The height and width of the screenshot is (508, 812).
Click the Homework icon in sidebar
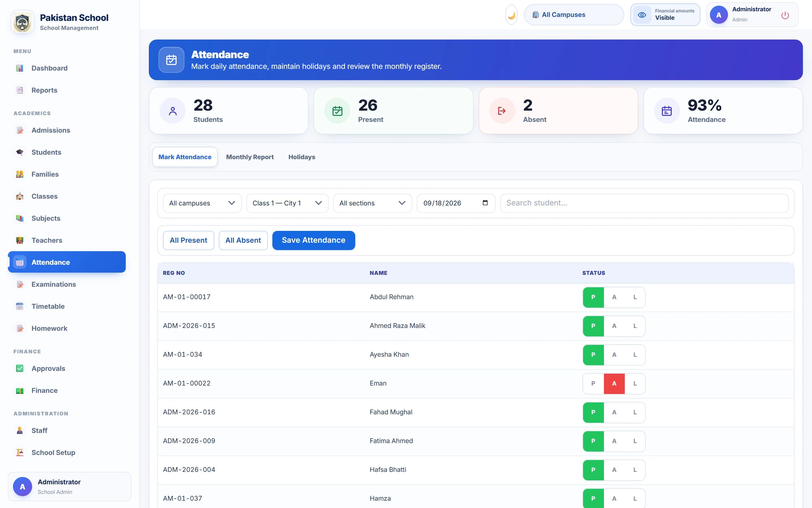point(20,328)
